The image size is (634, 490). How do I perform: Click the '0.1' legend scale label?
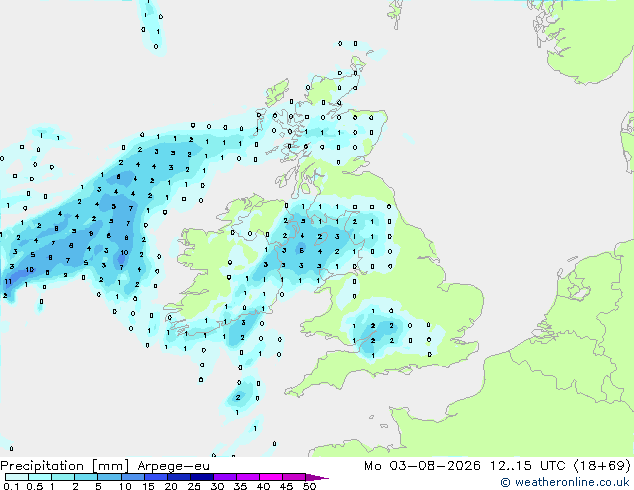tap(11, 486)
